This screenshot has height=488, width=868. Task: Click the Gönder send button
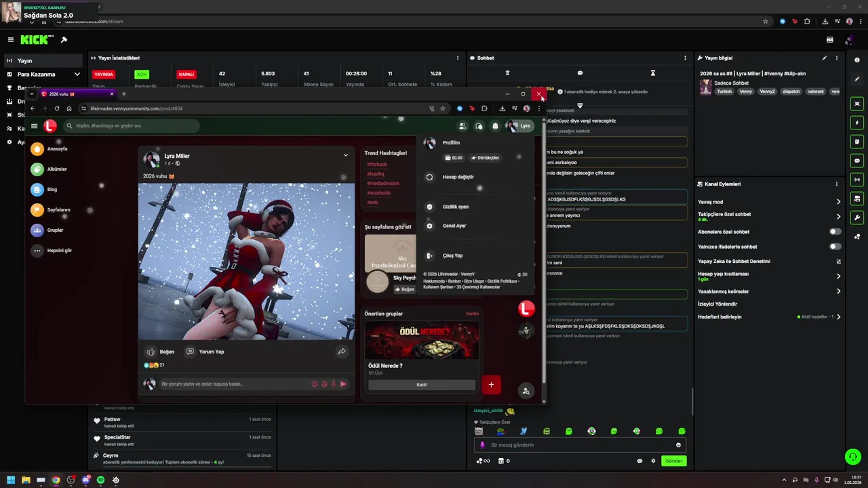pyautogui.click(x=673, y=461)
